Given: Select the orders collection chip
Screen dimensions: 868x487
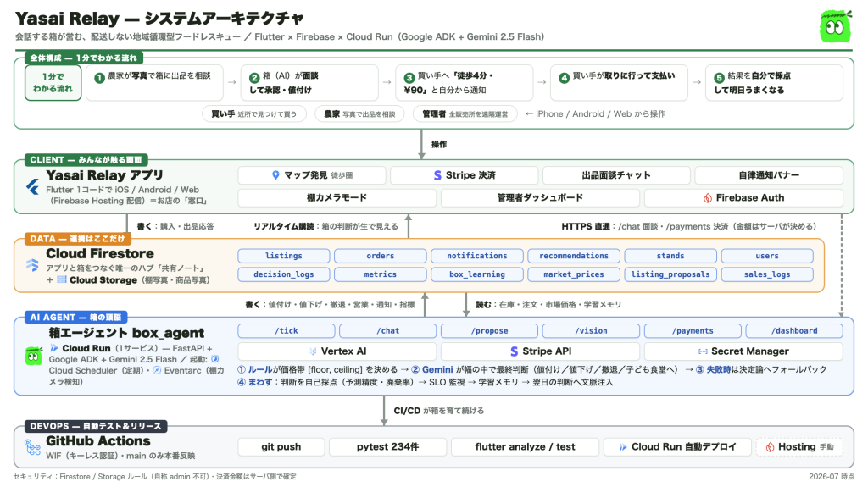Looking at the screenshot, I should coord(381,256).
